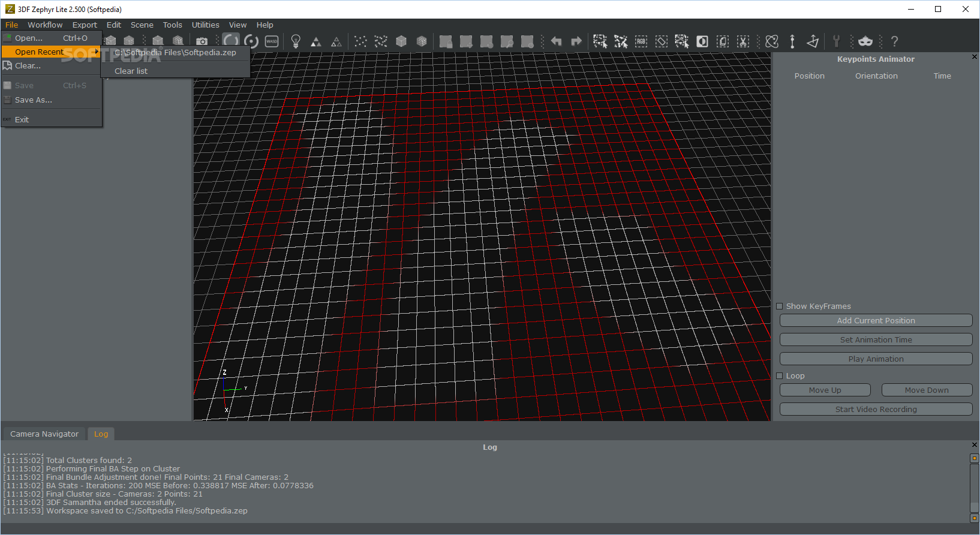Select Clear... in the File menu
Screen dimensions: 980x535
coord(52,66)
